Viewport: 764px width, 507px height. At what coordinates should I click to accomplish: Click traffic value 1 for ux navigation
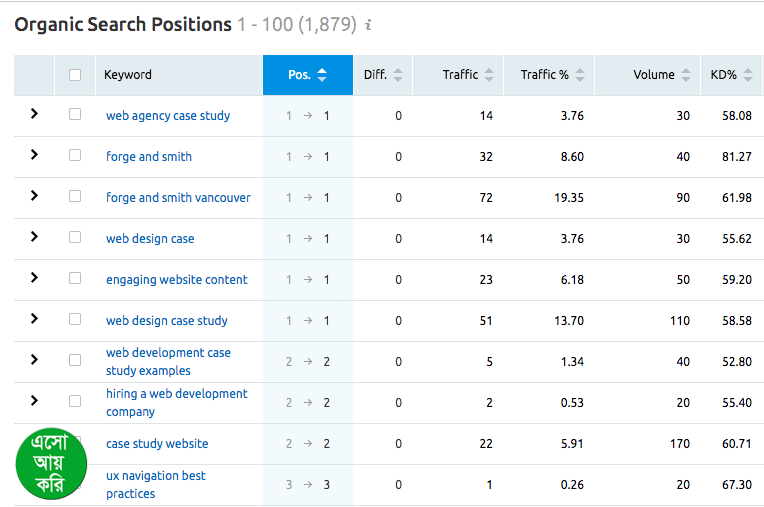tap(489, 485)
